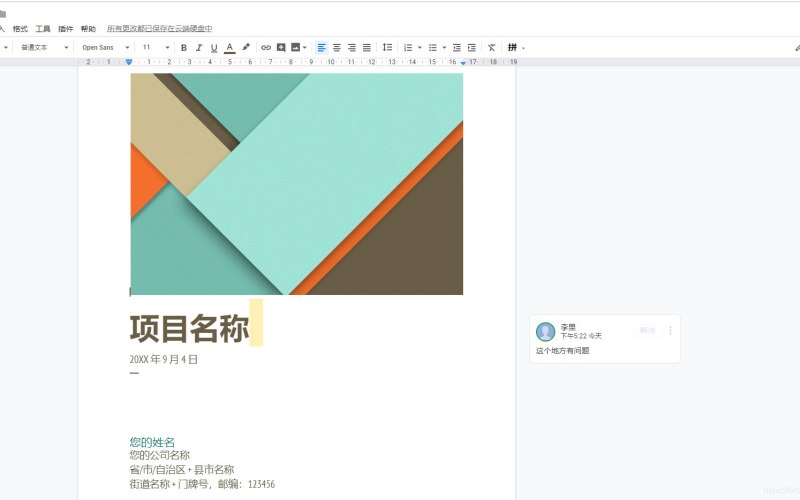Viewport: 800px width, 500px height.
Task: Click the 拼 input tools icon
Action: point(512,47)
